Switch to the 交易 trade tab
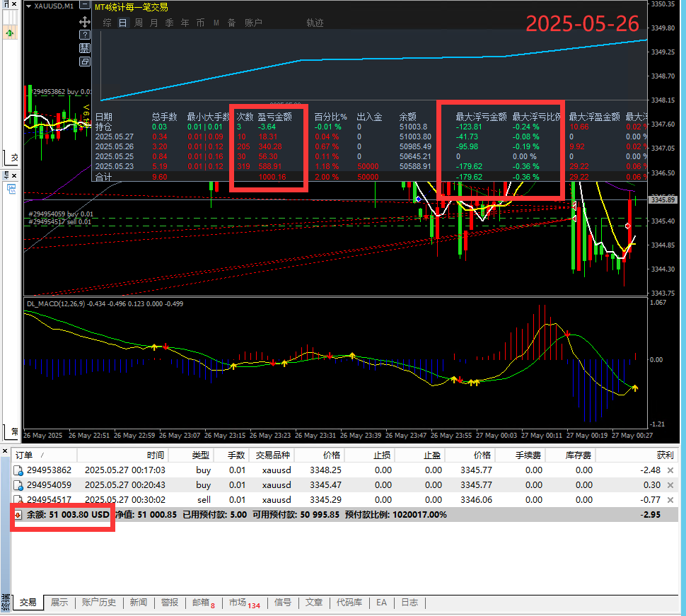Image resolution: width=686 pixels, height=616 pixels. [x=28, y=603]
